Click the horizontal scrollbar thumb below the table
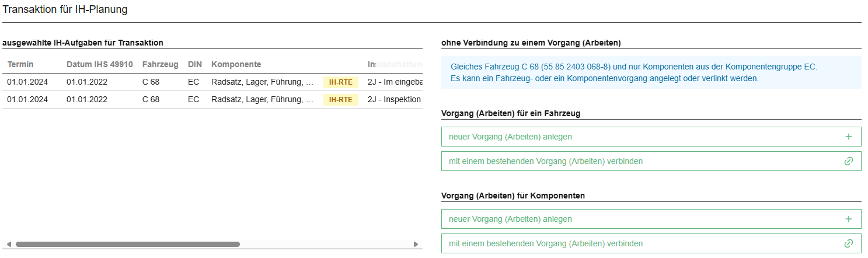The height and width of the screenshot is (258, 868). 127,244
